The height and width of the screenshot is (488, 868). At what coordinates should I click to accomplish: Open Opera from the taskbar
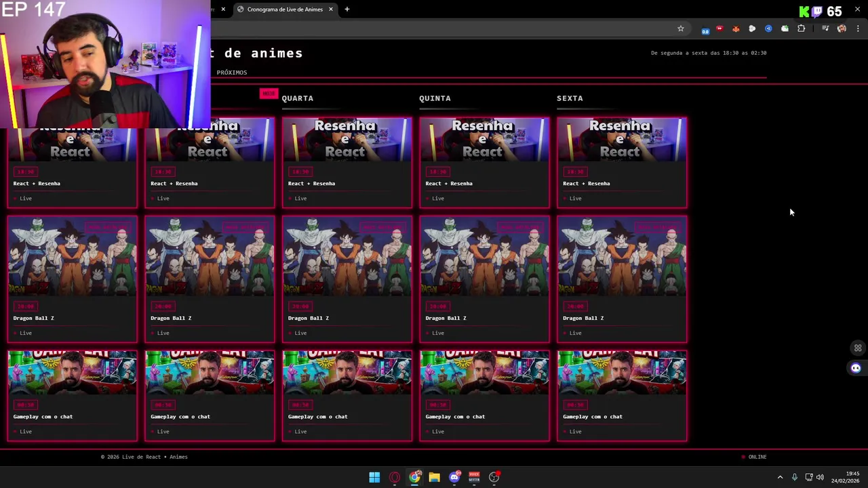coord(395,477)
